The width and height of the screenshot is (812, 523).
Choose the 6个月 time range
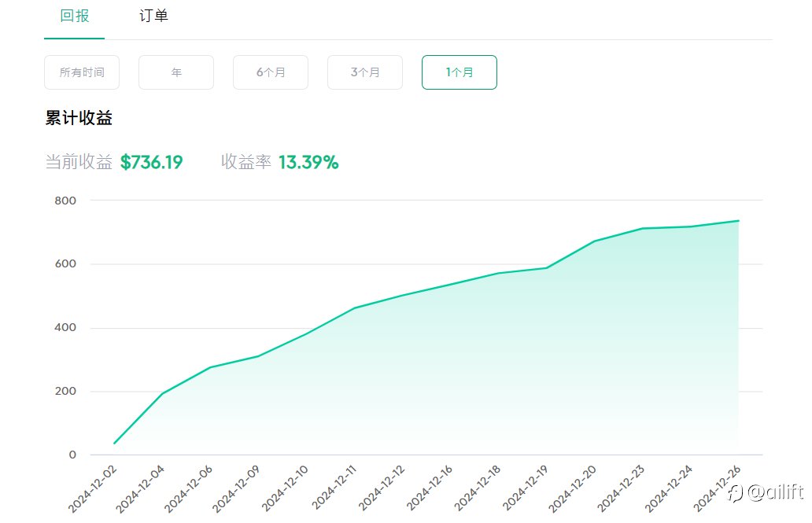click(x=271, y=72)
